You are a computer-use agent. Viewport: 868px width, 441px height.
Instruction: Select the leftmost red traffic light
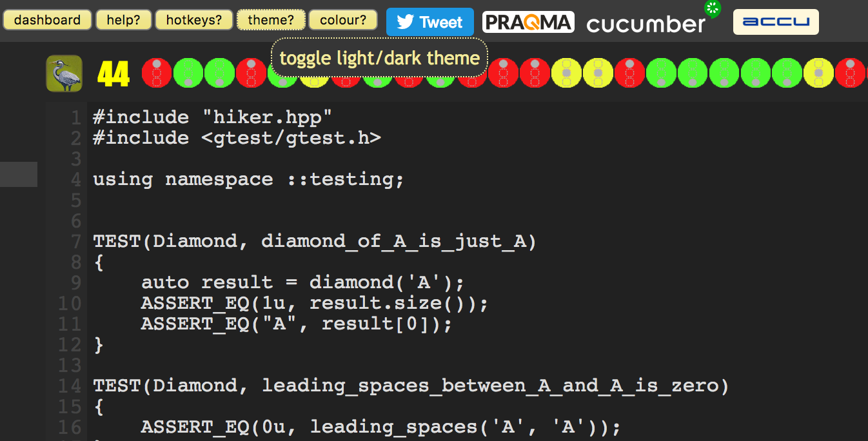(156, 73)
